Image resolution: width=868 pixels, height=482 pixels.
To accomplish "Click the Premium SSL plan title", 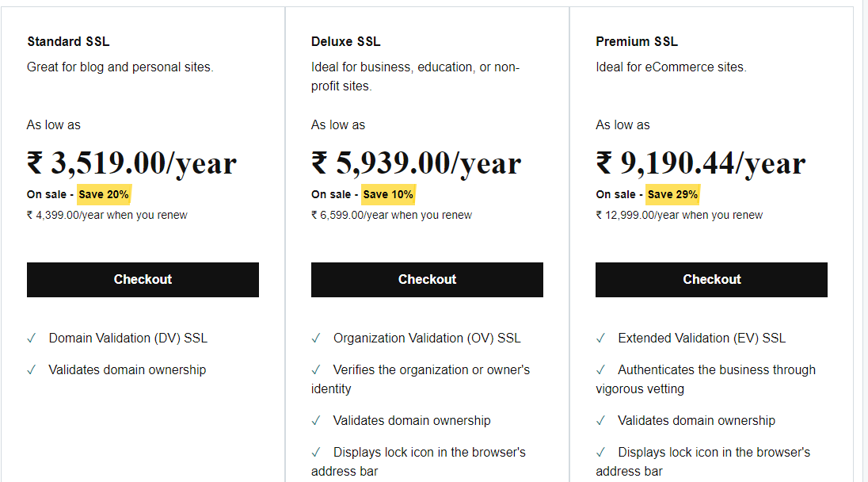I will click(637, 41).
